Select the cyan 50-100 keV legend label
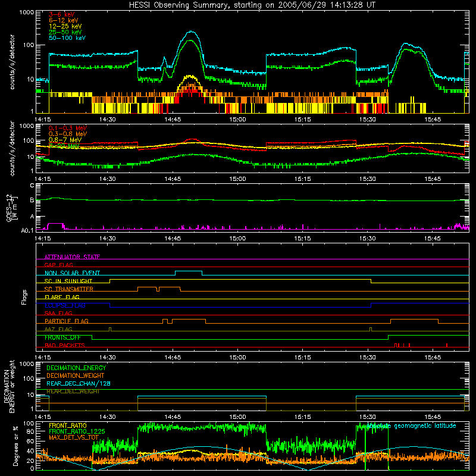Image resolution: width=476 pixels, height=476 pixels. pyautogui.click(x=67, y=38)
